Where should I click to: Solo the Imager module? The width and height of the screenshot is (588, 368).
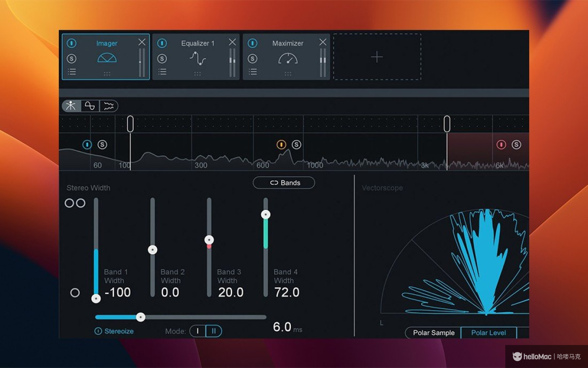[72, 58]
